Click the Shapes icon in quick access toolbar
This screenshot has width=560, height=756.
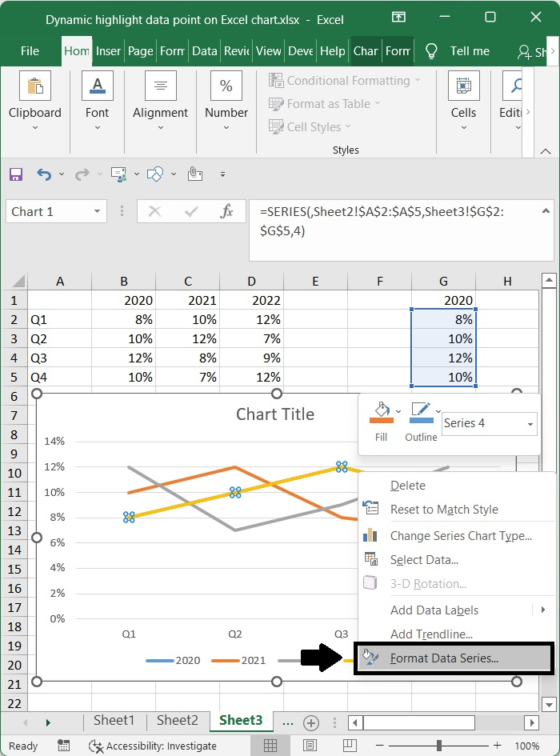point(155,174)
